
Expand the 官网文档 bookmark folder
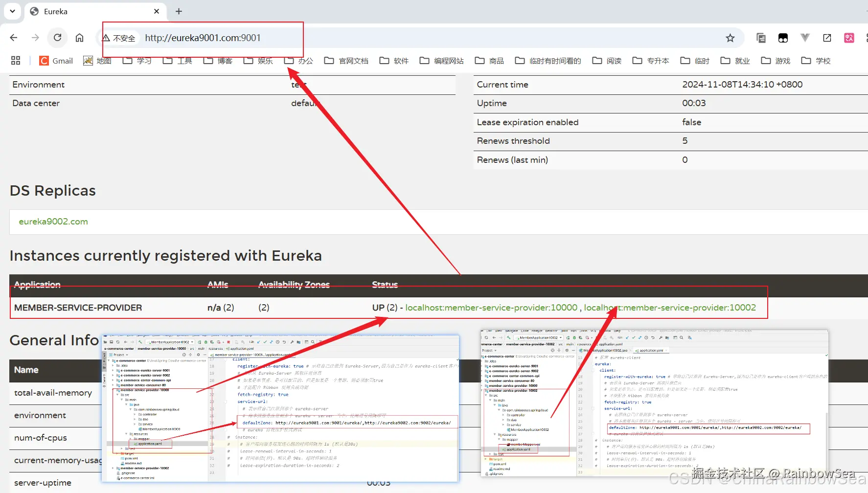346,61
